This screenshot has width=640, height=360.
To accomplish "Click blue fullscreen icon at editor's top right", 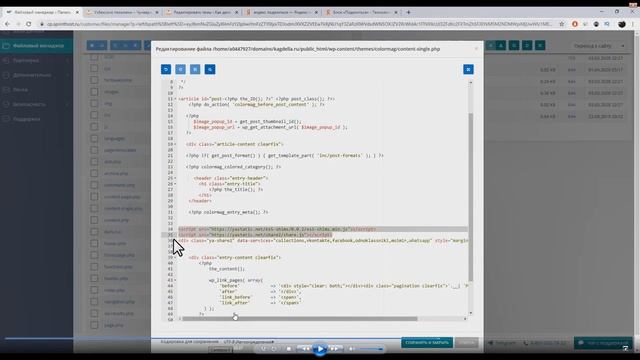I will (x=468, y=69).
